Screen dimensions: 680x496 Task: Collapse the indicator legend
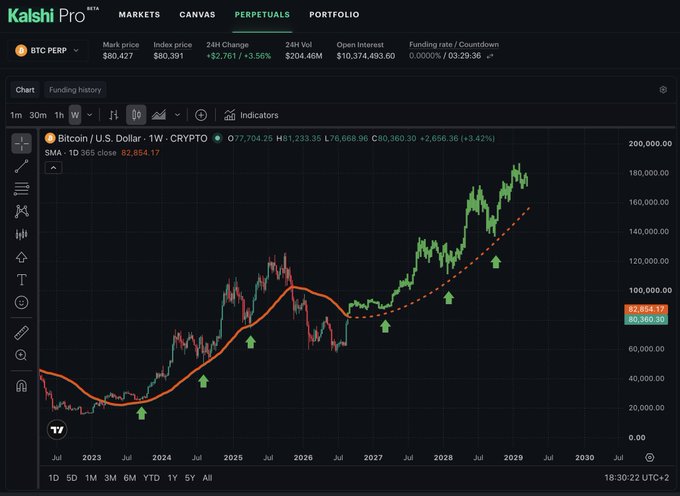53,168
